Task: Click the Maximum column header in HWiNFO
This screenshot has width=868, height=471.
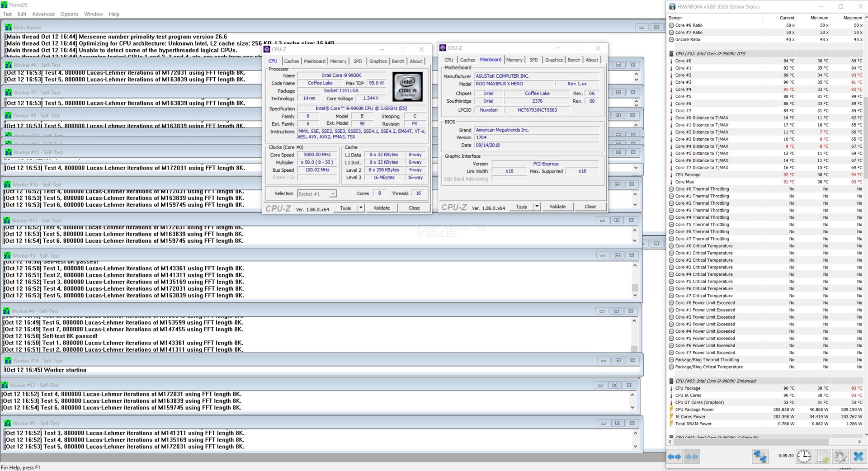Action: (853, 18)
